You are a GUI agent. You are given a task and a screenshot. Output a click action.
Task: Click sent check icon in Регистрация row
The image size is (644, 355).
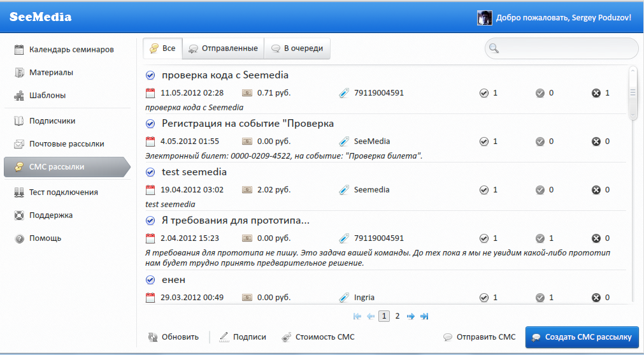[x=484, y=141]
